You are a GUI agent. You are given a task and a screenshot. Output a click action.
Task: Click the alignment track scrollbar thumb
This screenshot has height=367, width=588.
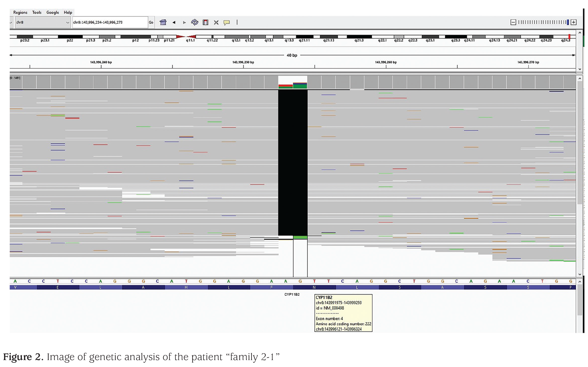(580, 143)
